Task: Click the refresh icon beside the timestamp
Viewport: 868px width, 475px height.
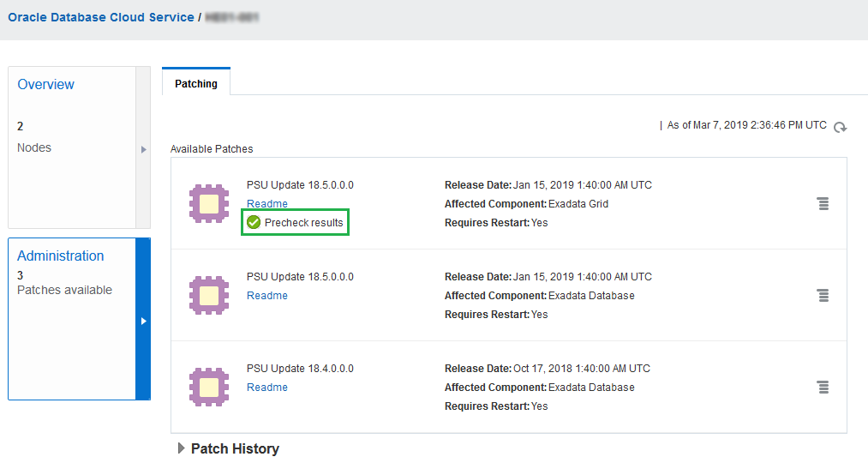Action: click(x=841, y=127)
